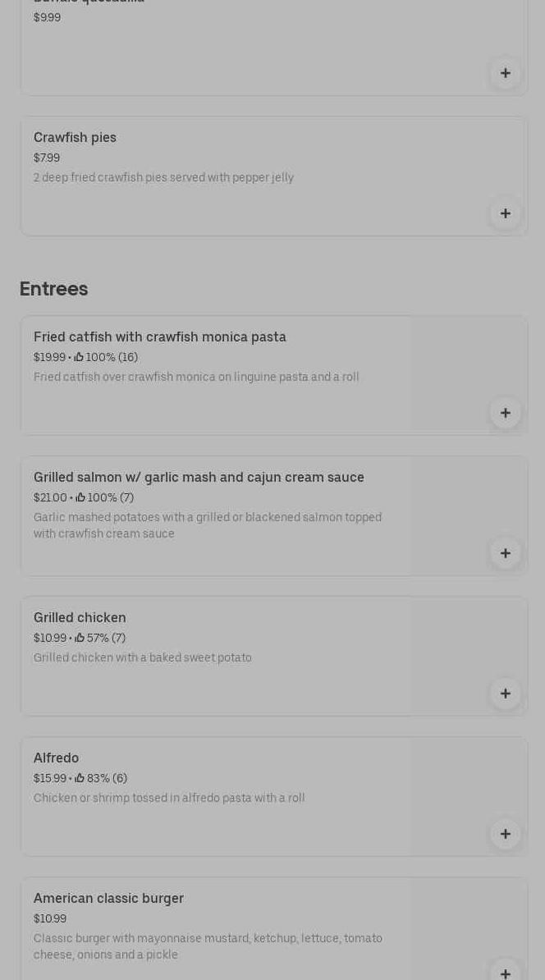The width and height of the screenshot is (545, 980).
Task: Open the Grilled salmon w/ garlic mash item
Action: click(199, 477)
